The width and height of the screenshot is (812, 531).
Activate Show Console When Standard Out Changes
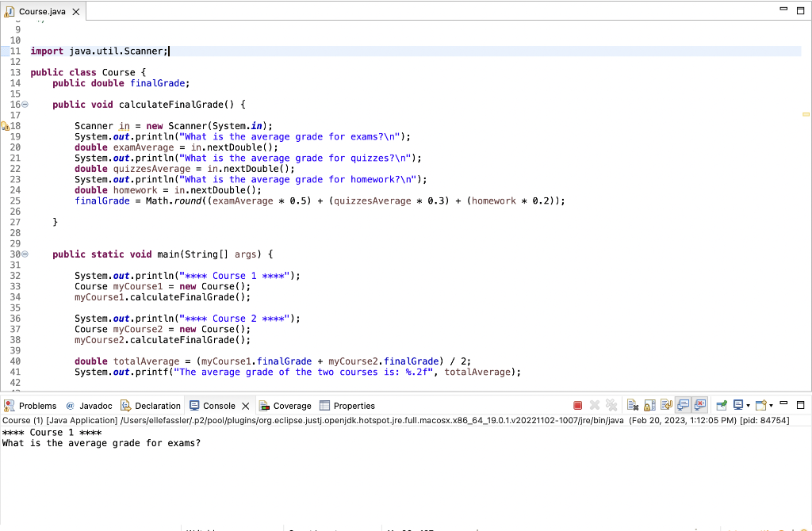tap(681, 405)
